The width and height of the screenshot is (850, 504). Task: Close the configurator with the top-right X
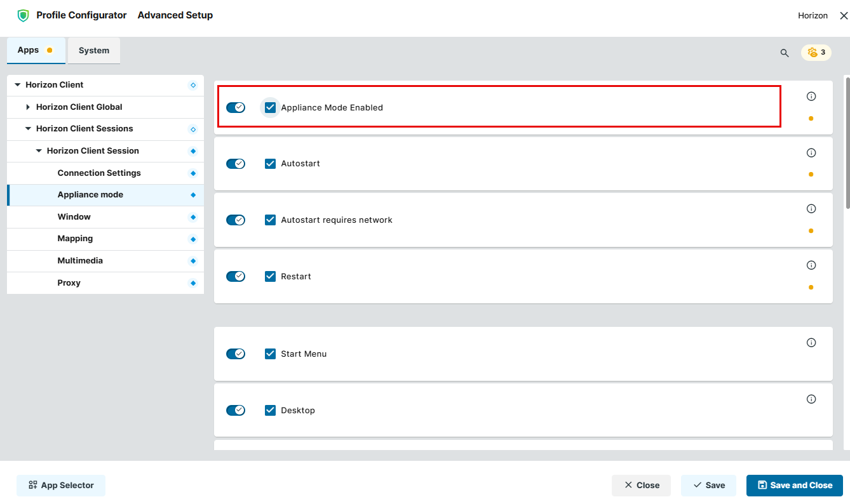[844, 16]
